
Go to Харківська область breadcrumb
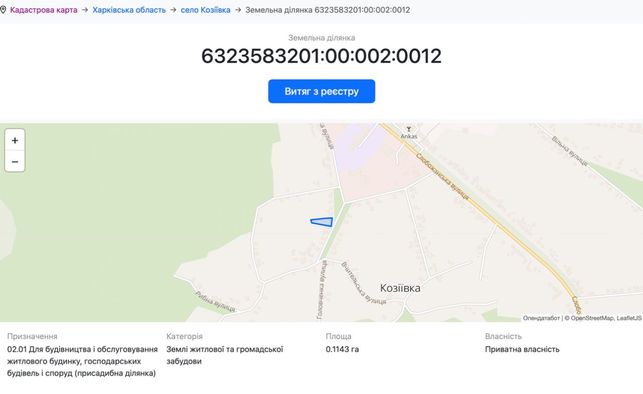[129, 10]
